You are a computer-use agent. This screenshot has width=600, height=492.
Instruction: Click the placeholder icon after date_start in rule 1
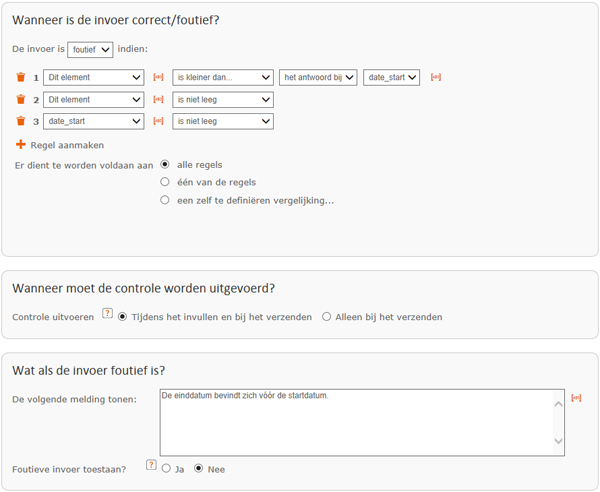tap(435, 77)
